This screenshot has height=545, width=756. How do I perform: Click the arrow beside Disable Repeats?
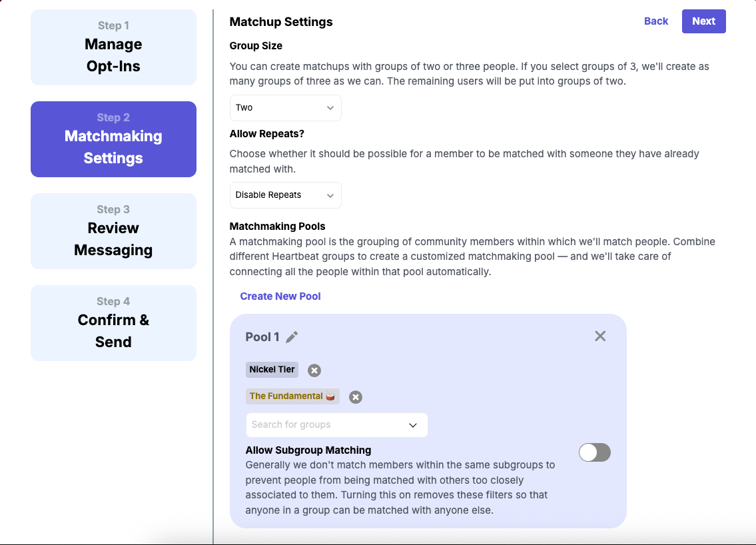coord(330,195)
